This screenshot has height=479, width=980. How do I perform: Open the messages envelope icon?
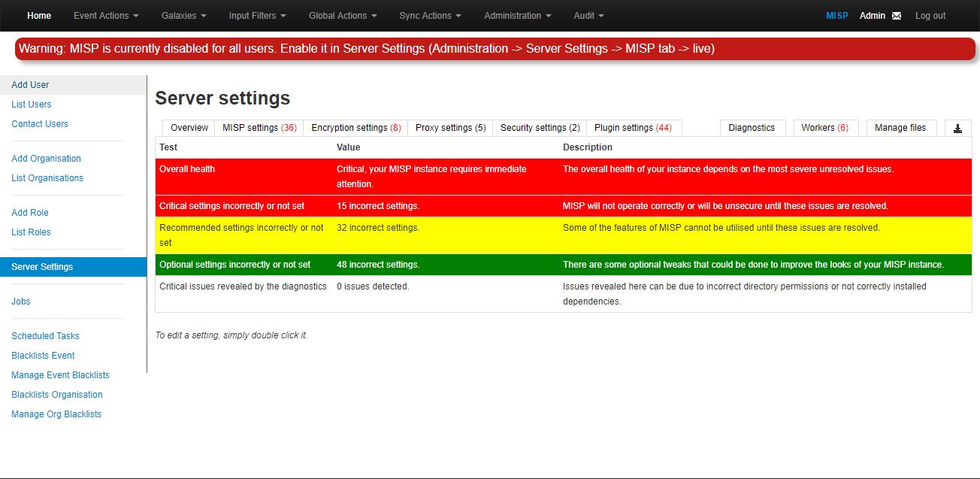coord(896,15)
